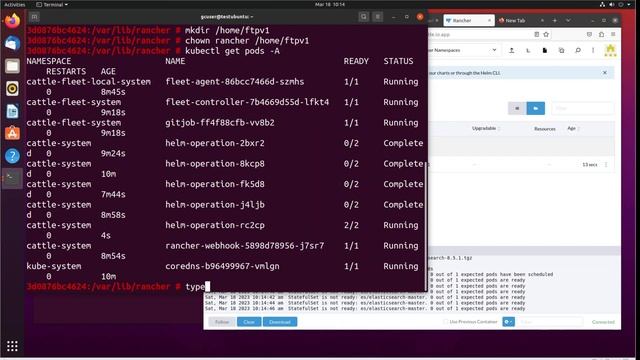This screenshot has height=360, width=640.
Task: Click rancher-webhook-5898d78956-j7sr7 pod name
Action: [x=244, y=246]
